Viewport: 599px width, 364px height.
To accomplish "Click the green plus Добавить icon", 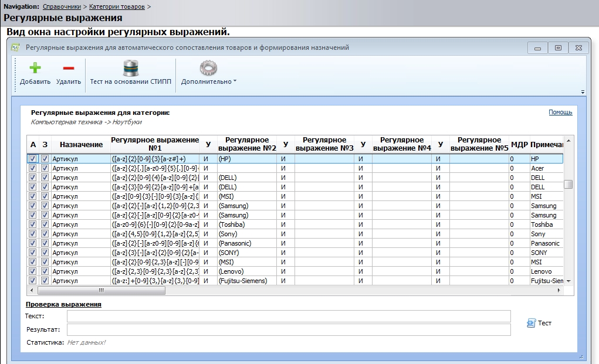I will click(x=35, y=68).
